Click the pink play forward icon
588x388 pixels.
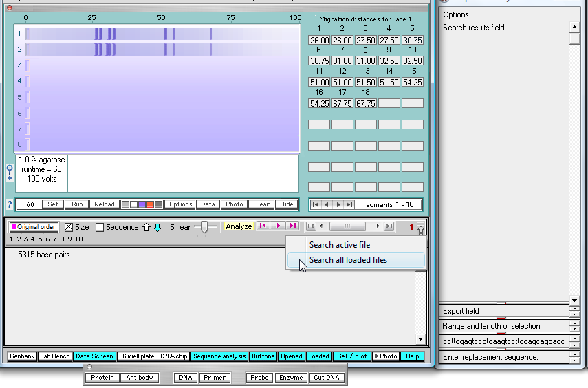(x=278, y=226)
